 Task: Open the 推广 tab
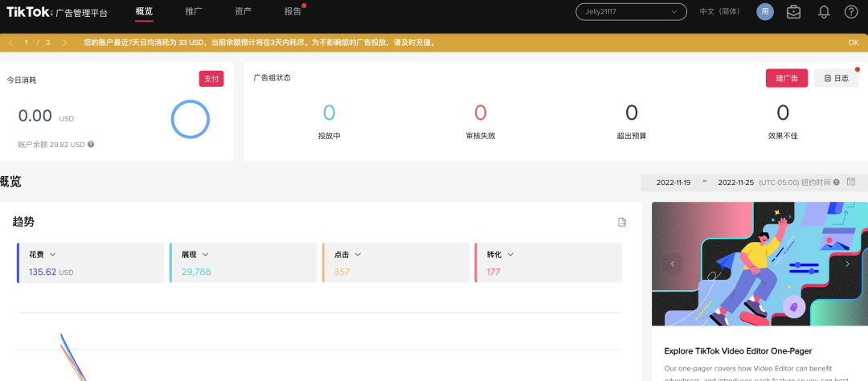pos(194,11)
